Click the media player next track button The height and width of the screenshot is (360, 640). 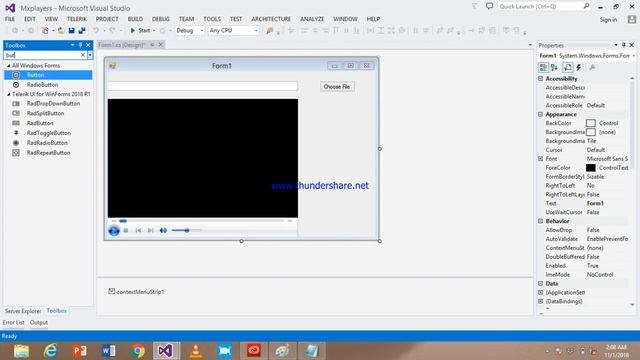click(x=151, y=231)
